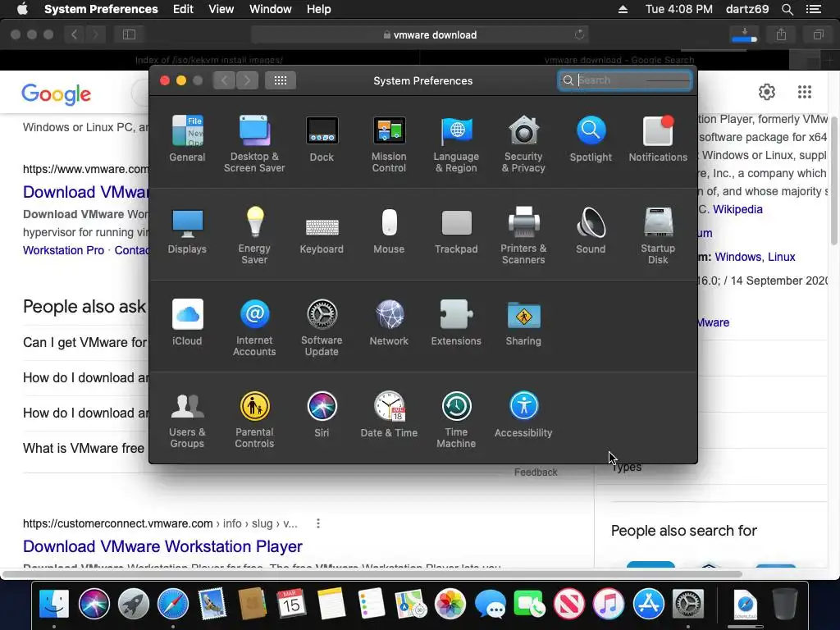Open the Download VMware Workstation Player link

162,546
